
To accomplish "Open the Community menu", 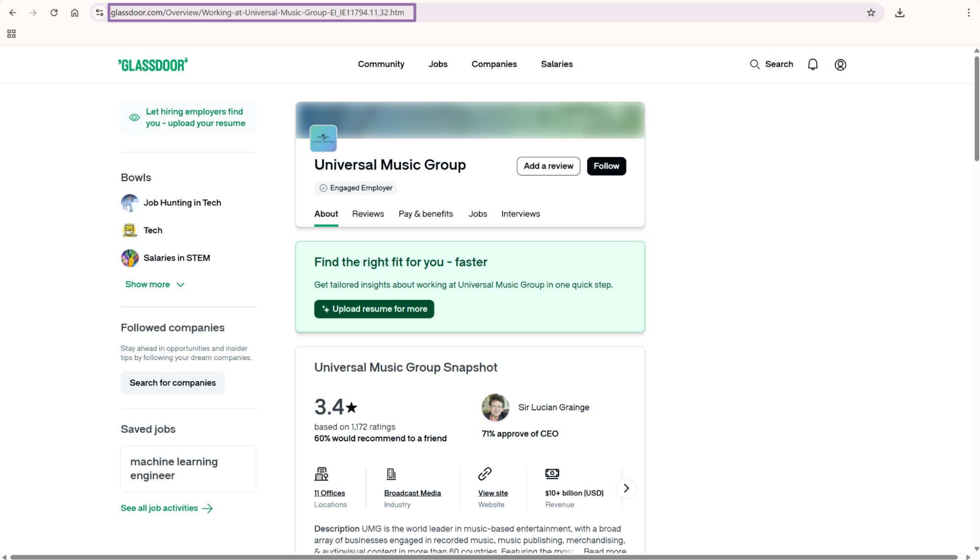I will coord(381,64).
